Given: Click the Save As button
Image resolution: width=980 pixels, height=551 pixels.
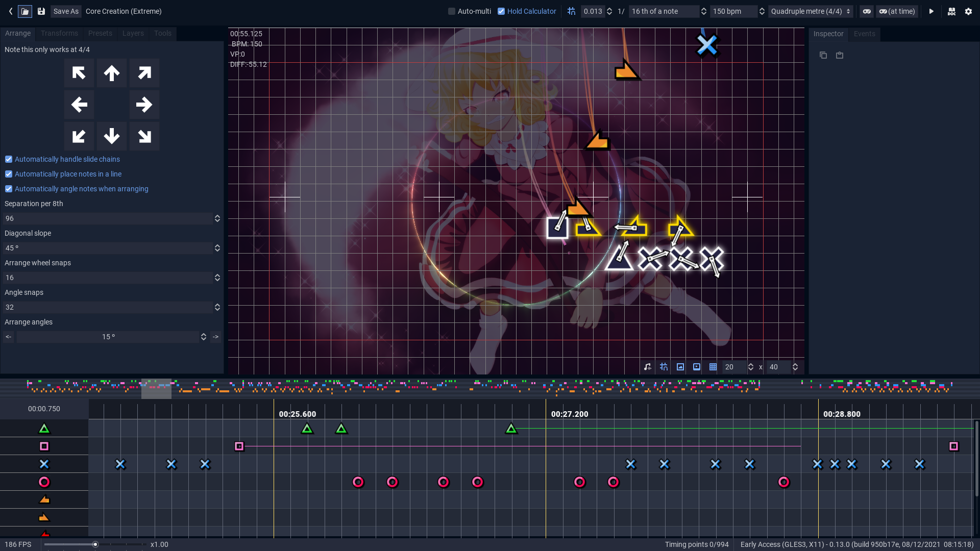Looking at the screenshot, I should [66, 11].
